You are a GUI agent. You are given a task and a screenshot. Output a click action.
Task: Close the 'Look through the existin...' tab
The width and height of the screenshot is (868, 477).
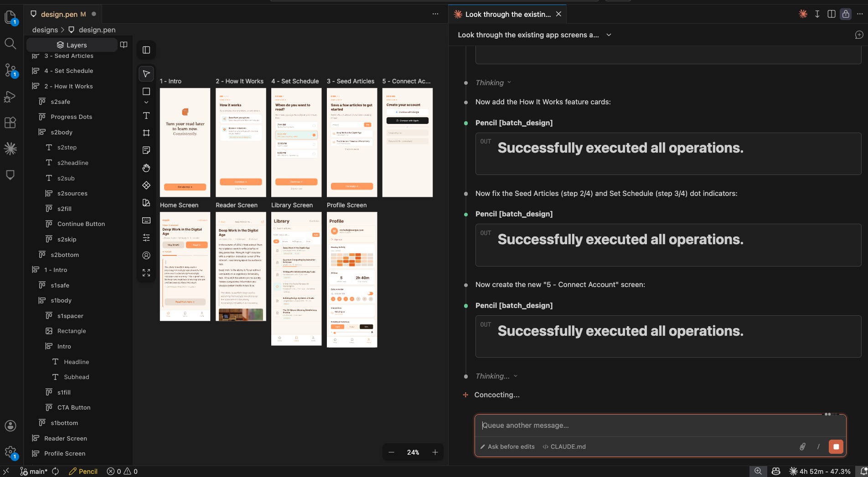click(x=558, y=14)
